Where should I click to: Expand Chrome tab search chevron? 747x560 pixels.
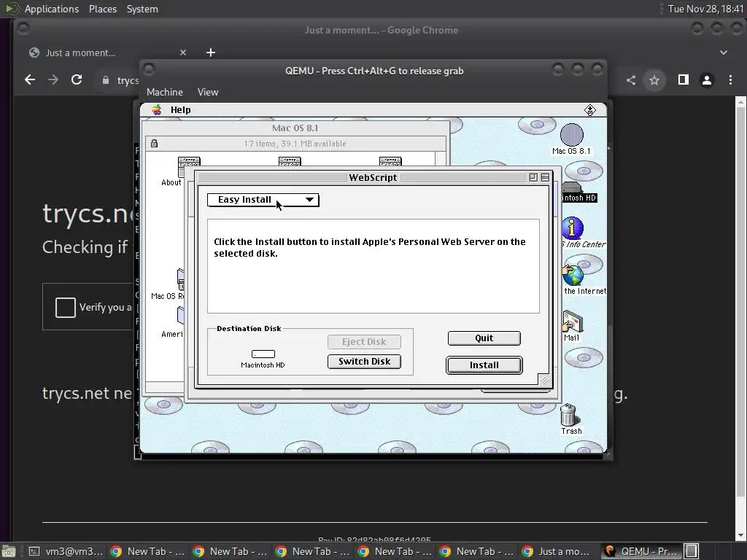pyautogui.click(x=724, y=52)
